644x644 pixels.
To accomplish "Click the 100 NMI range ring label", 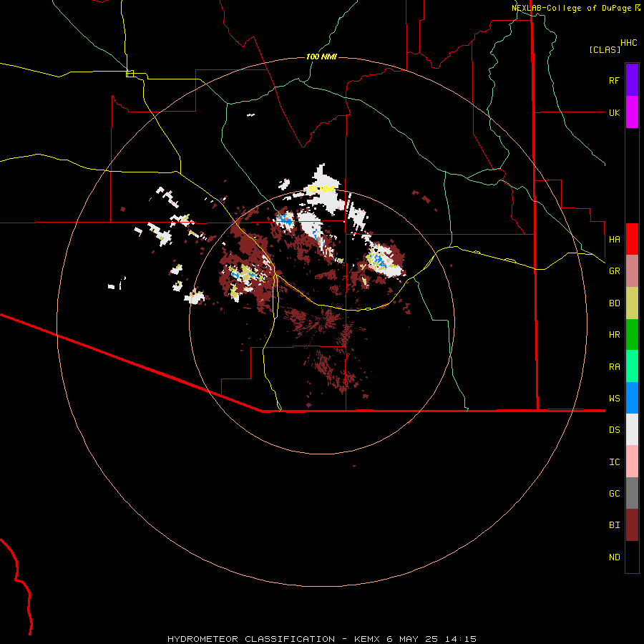I will coord(321,57).
